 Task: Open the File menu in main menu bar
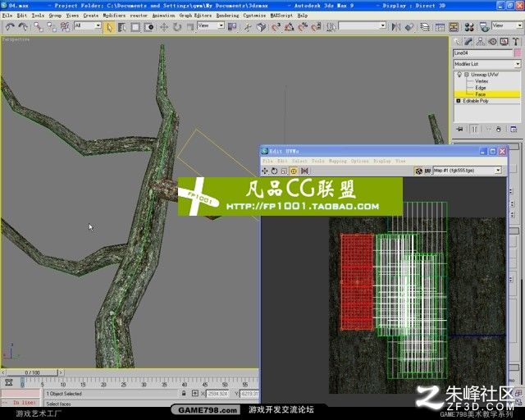(7, 16)
